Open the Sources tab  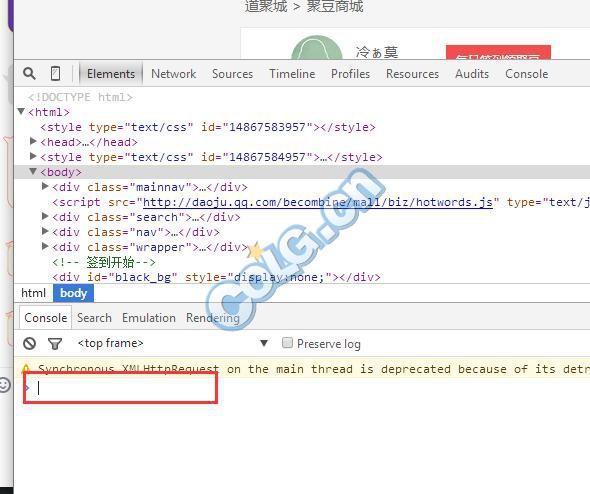(232, 74)
